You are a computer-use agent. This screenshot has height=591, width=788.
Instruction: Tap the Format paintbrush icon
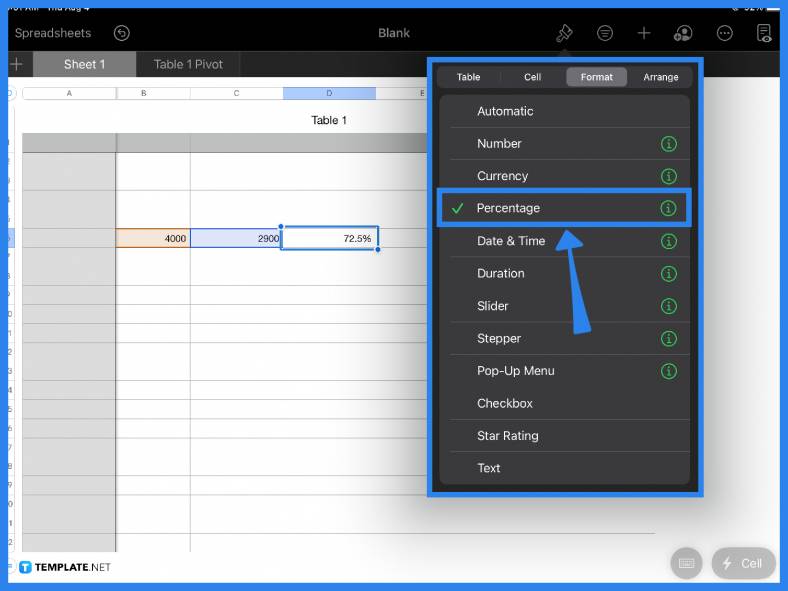pos(564,33)
